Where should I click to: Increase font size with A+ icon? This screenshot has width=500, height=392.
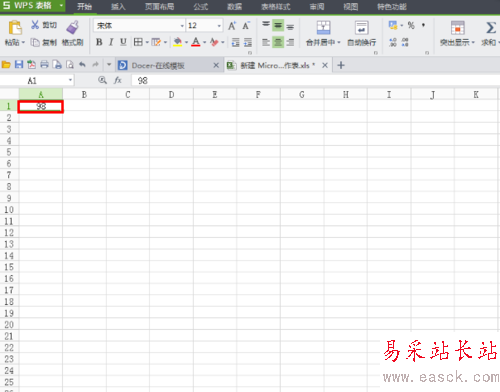(x=232, y=26)
